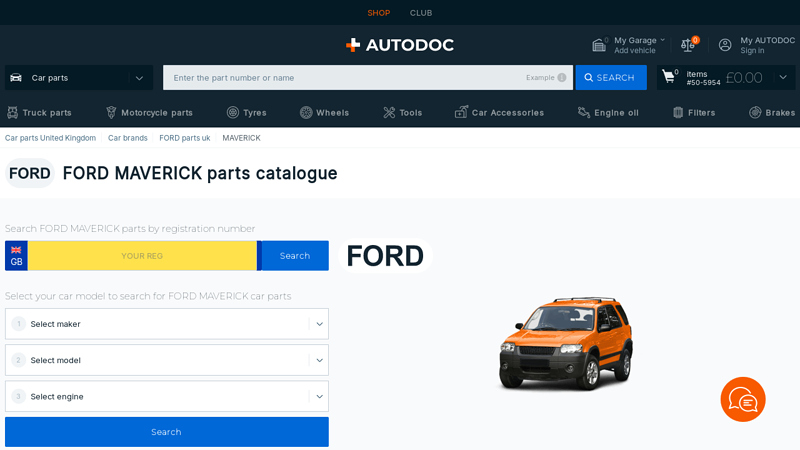The image size is (800, 450).
Task: Click the orange Ford Maverick image
Action: pyautogui.click(x=566, y=343)
